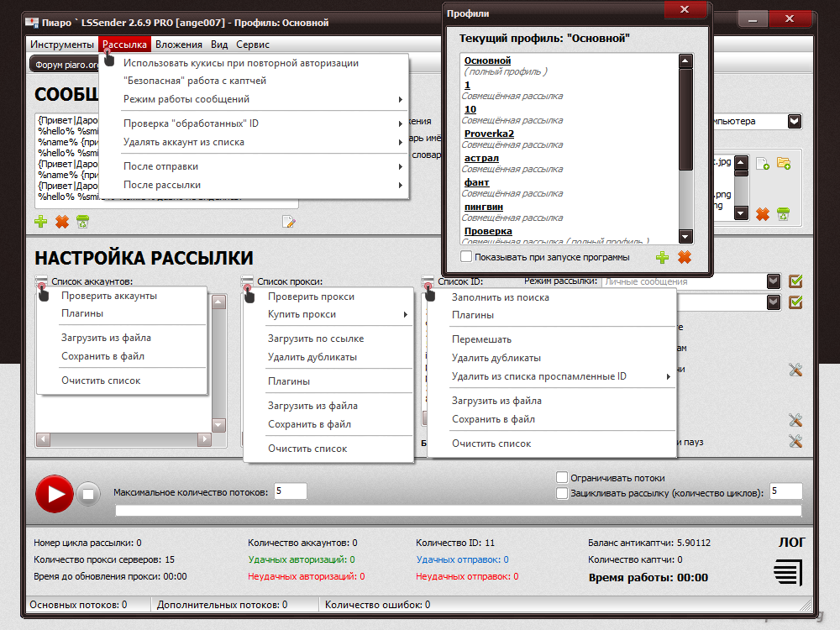Click the gray stop mailing button
Image resolution: width=840 pixels, height=630 pixels.
click(89, 494)
